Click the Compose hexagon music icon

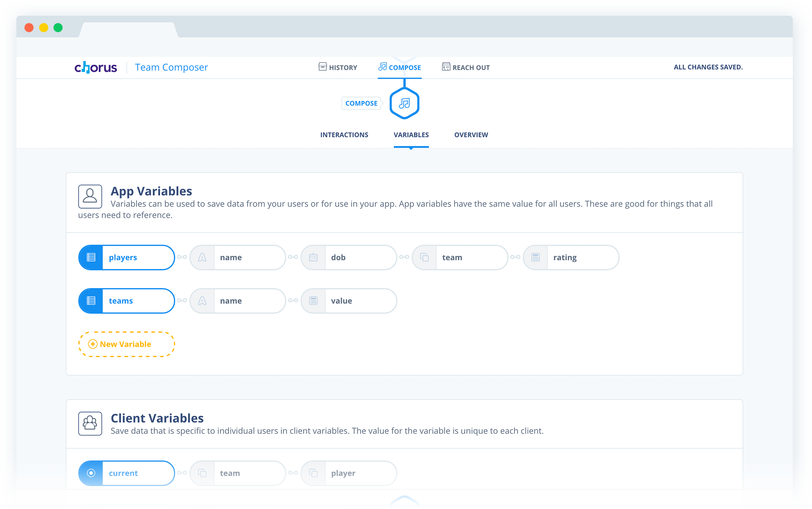click(x=404, y=103)
